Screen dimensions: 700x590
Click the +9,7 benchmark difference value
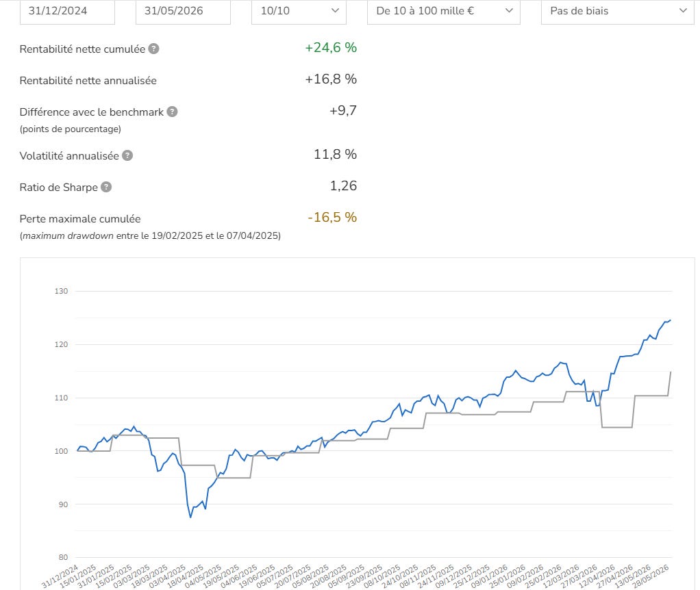pyautogui.click(x=343, y=111)
